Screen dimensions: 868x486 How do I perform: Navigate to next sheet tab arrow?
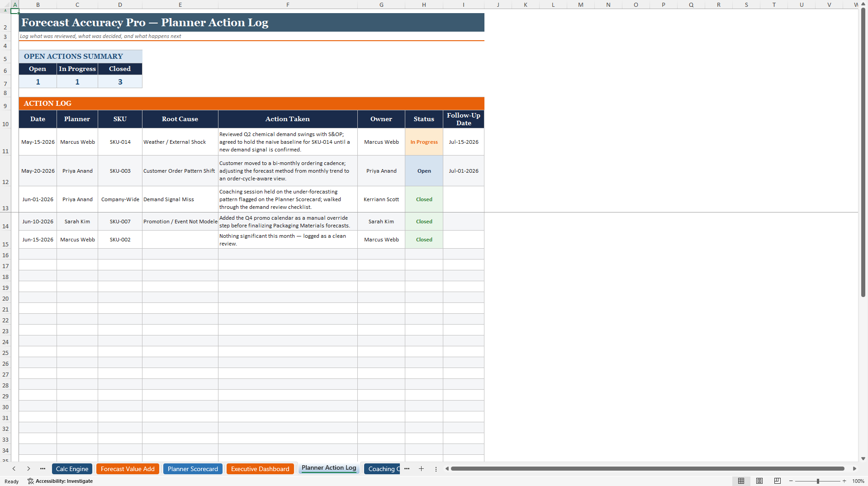coord(28,469)
